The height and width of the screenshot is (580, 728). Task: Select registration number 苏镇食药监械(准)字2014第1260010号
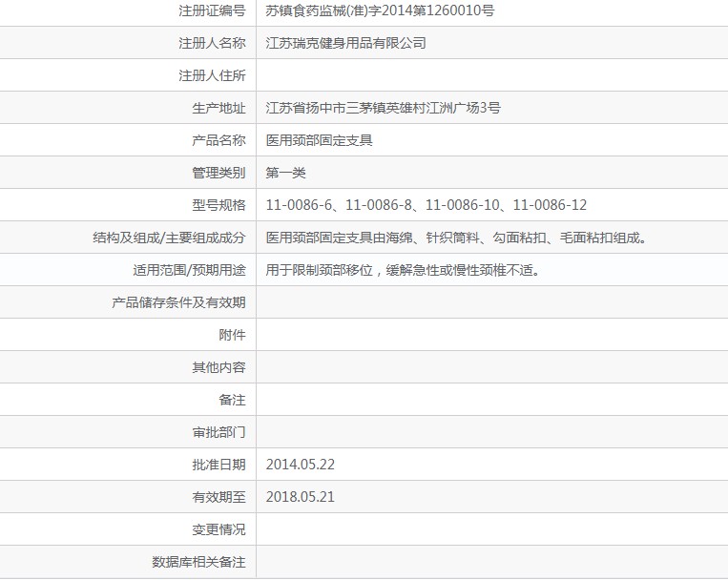click(x=381, y=10)
